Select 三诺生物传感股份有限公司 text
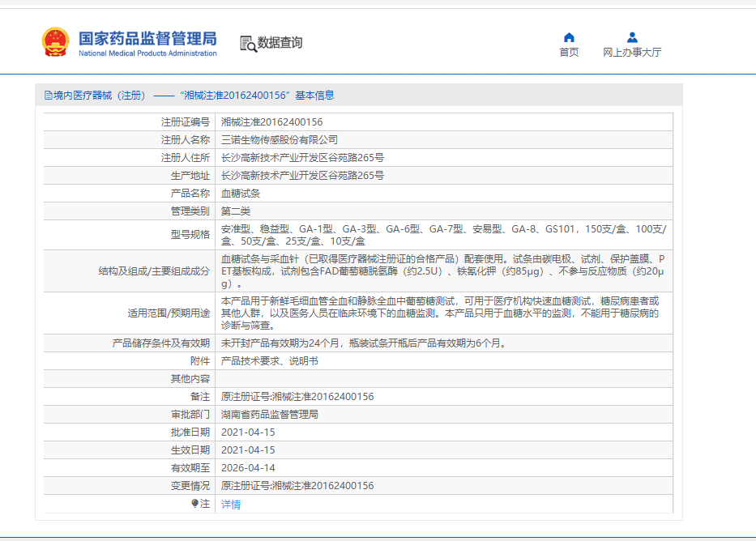Viewport: 756px width, 541px height. coord(280,140)
